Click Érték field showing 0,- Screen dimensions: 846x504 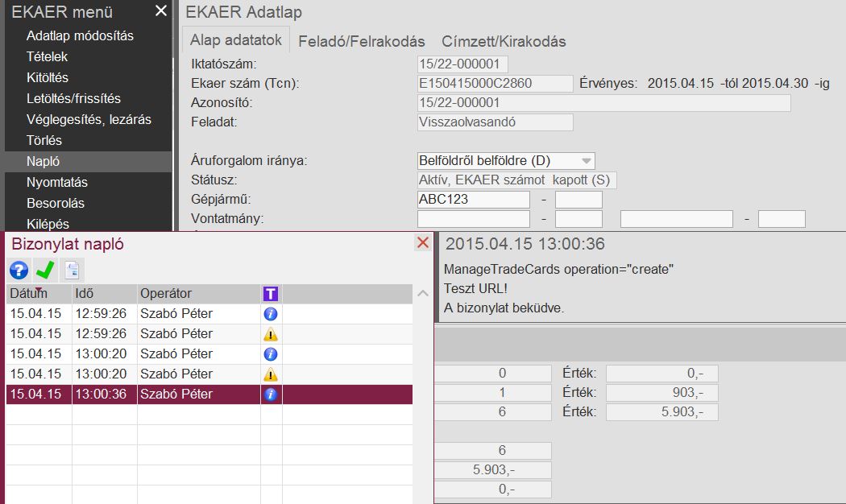pos(662,373)
